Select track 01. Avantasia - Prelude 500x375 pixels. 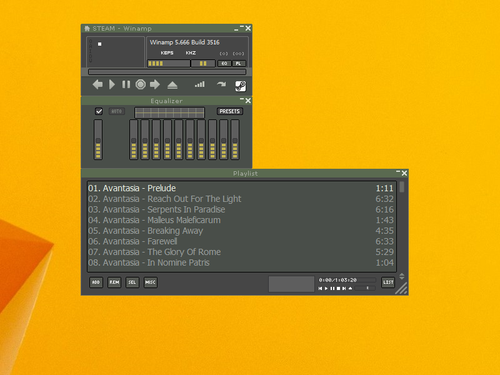click(x=241, y=188)
